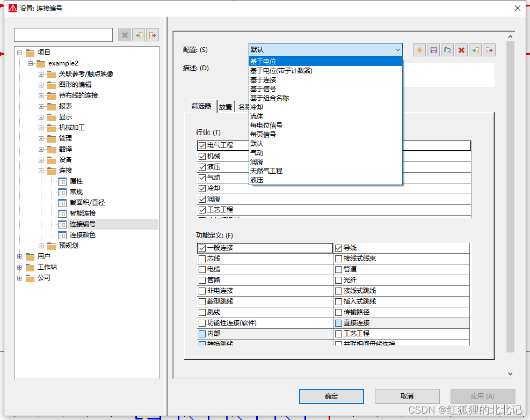Screen dimensions: 530x420
Task: Select the 筛选器 tab
Action: (201, 106)
